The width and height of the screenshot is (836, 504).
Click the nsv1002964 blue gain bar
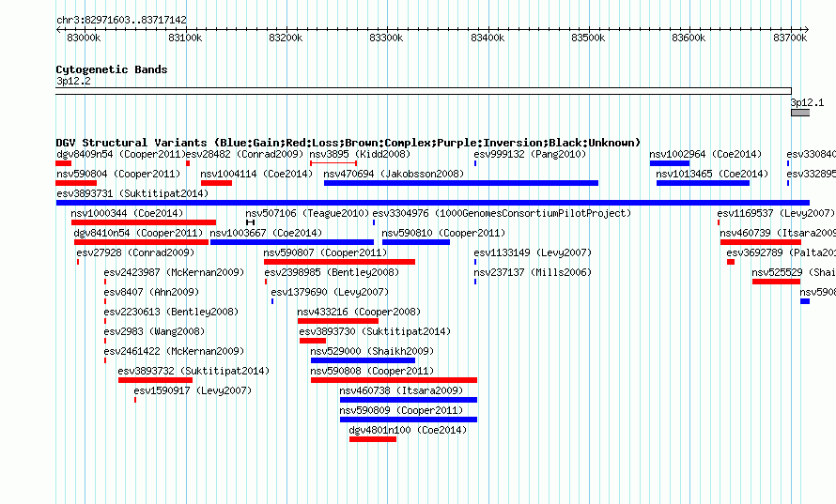[x=670, y=163]
